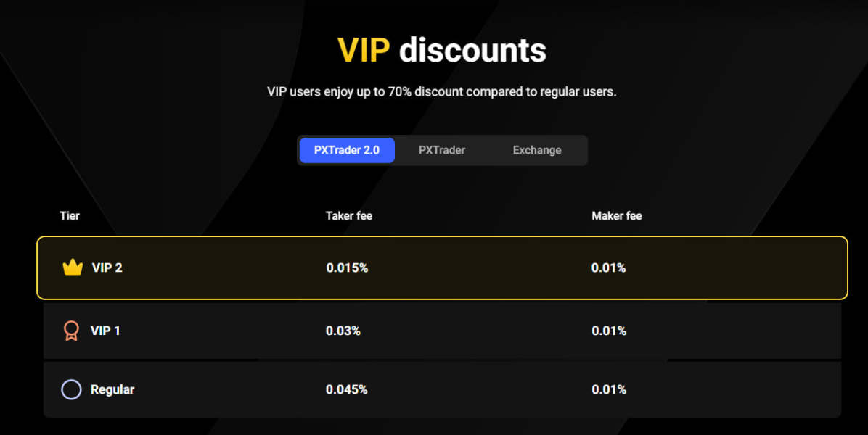This screenshot has width=868, height=435.
Task: Click the gold crown icon for VIP 2
Action: click(73, 268)
